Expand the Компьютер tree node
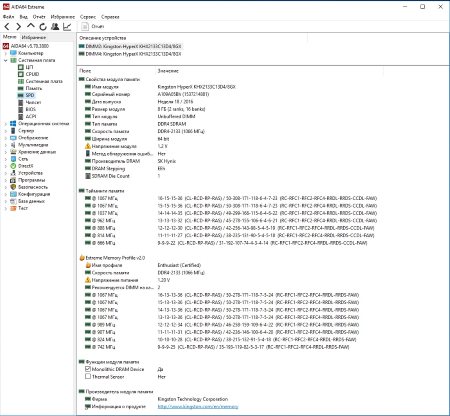The width and height of the screenshot is (450, 416). 6,53
